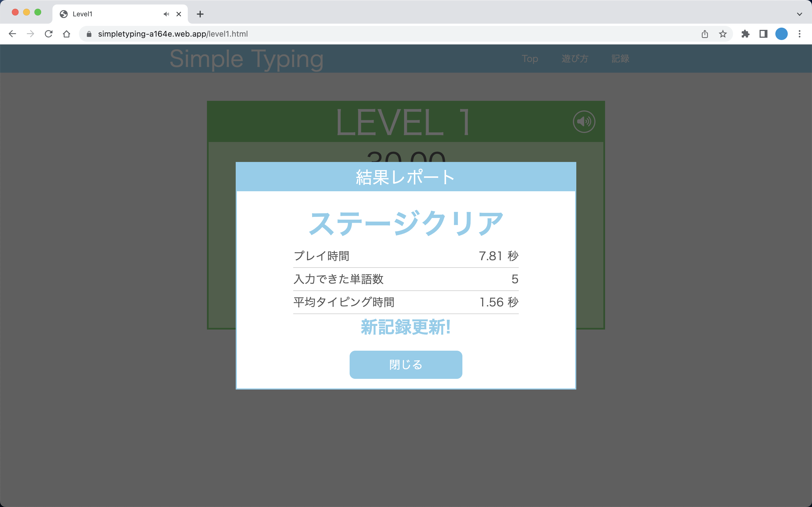Viewport: 812px width, 507px height.
Task: Open the 記録 navigation item
Action: [x=620, y=59]
